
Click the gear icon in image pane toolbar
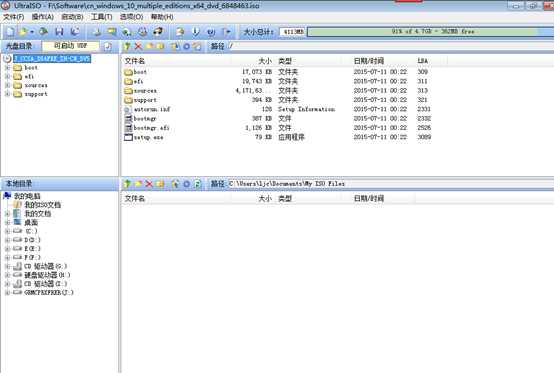(x=187, y=46)
